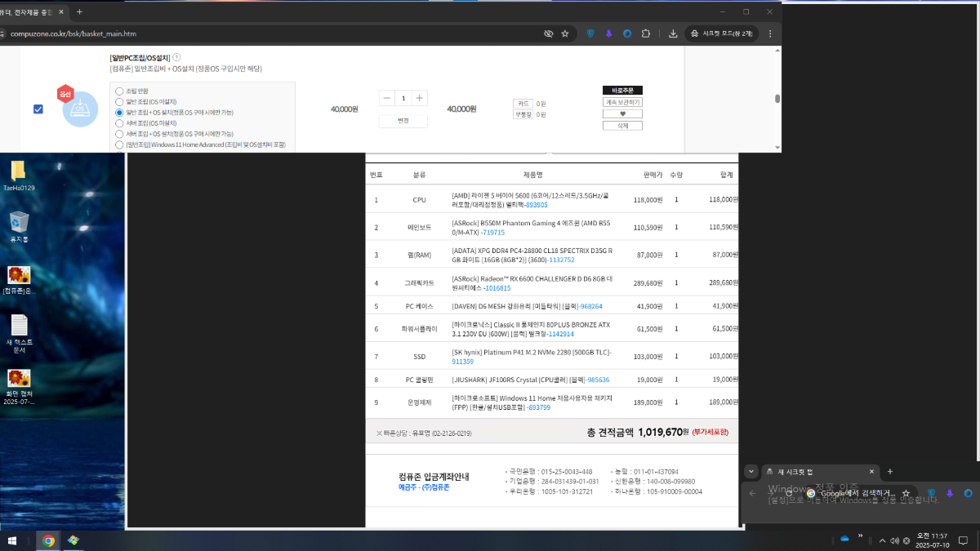Bookmark the page with the star icon
Screen dimensions: 980x551
point(564,33)
